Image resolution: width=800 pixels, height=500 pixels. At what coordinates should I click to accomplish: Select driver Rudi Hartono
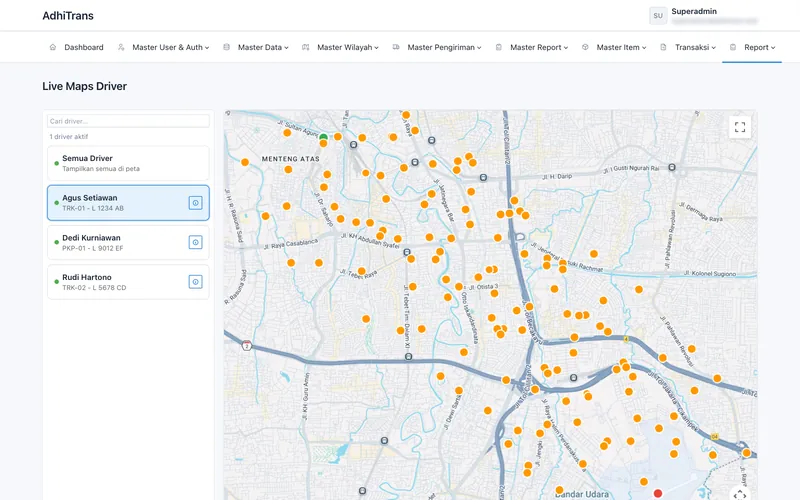click(128, 282)
